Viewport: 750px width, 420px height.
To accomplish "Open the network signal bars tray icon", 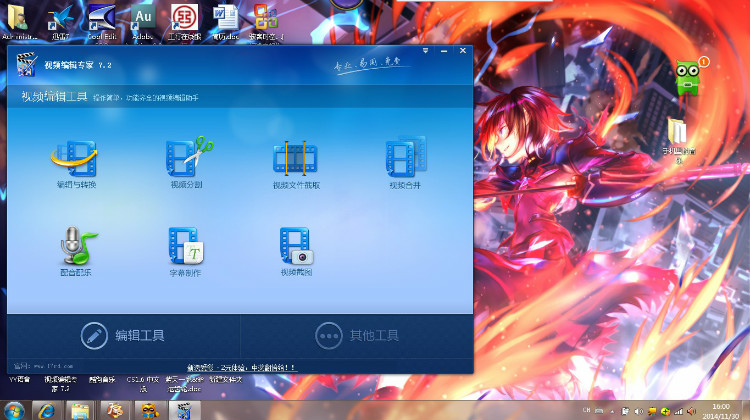I will (678, 411).
